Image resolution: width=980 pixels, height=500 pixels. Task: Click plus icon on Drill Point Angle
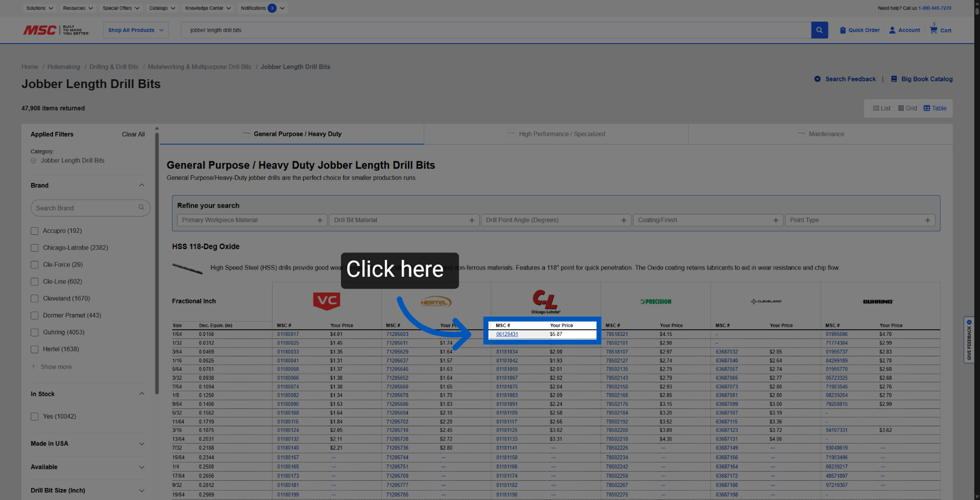coord(624,220)
